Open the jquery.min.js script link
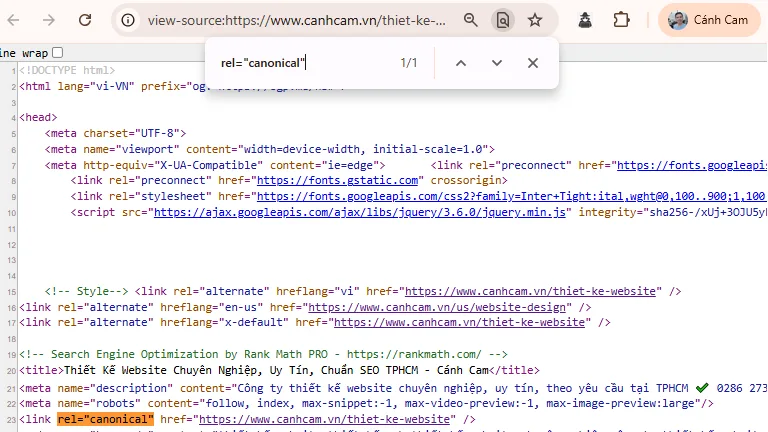Viewport: 768px width, 432px height. pos(360,212)
